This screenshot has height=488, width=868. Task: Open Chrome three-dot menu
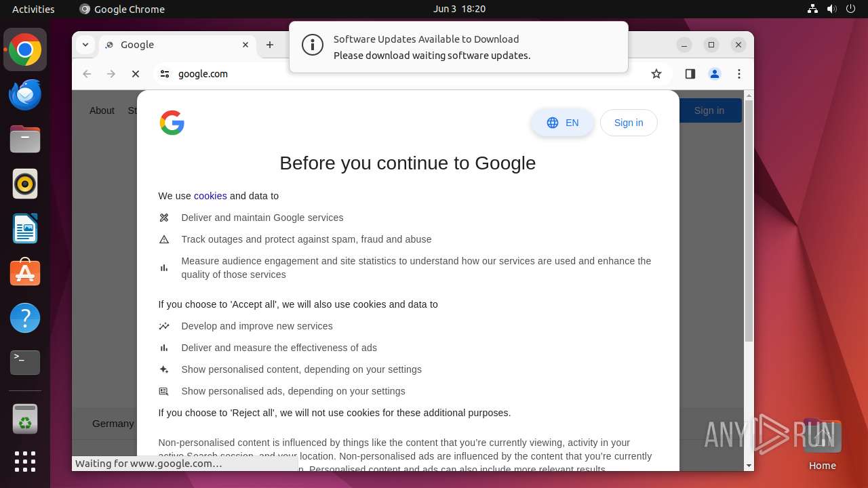tap(739, 74)
